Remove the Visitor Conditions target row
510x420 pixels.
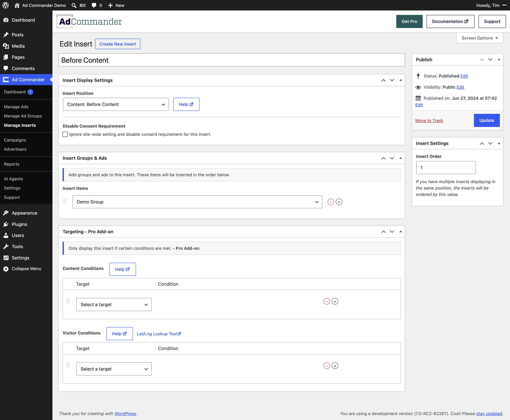pos(326,366)
